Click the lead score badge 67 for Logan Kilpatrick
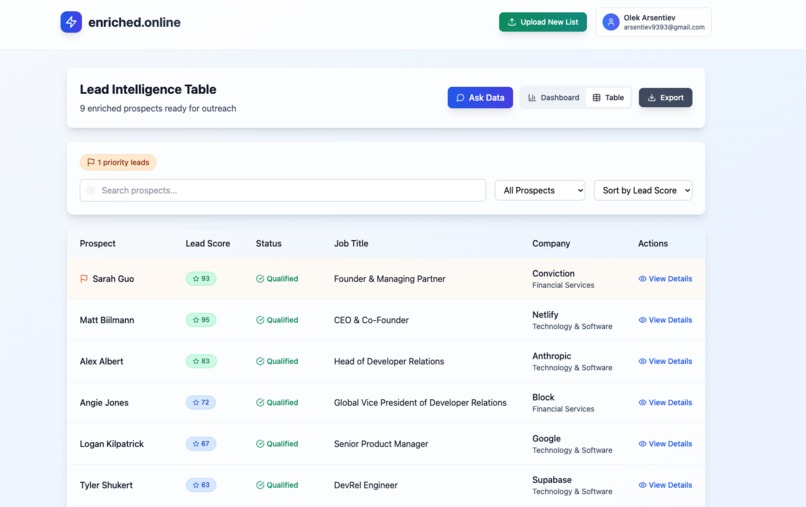This screenshot has height=507, width=806. point(200,444)
